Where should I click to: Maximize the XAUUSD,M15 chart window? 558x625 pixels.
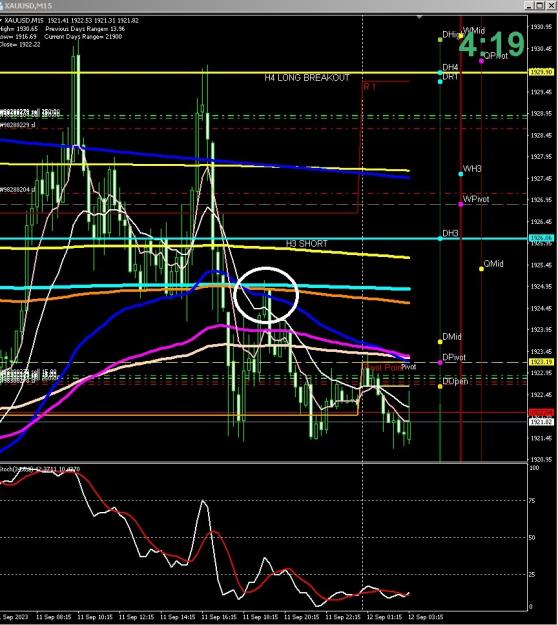(x=539, y=6)
